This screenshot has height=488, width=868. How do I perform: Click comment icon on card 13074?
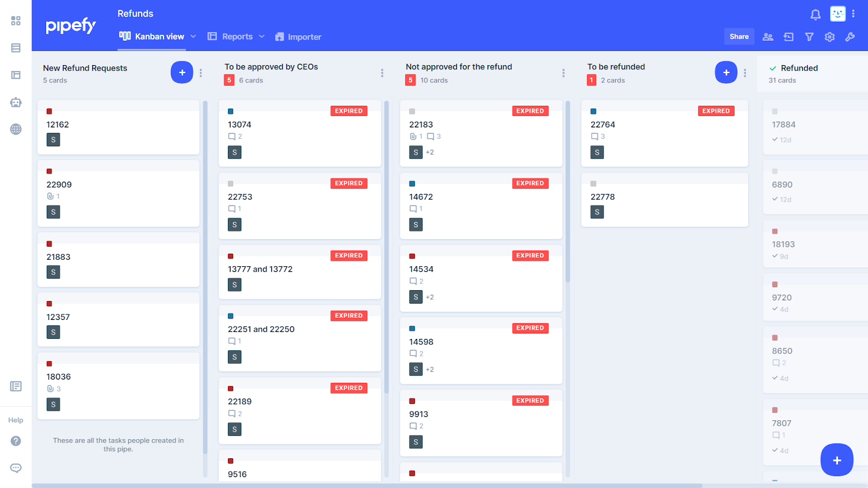(x=232, y=137)
